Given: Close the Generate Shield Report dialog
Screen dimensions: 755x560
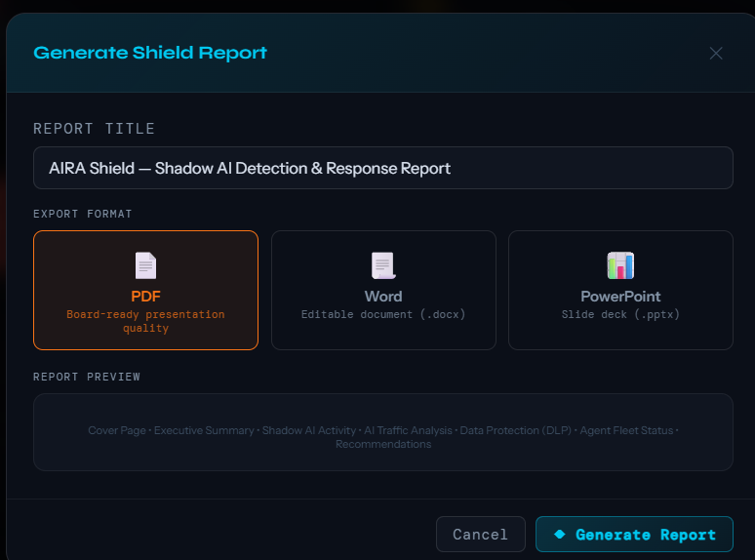Looking at the screenshot, I should pyautogui.click(x=716, y=53).
